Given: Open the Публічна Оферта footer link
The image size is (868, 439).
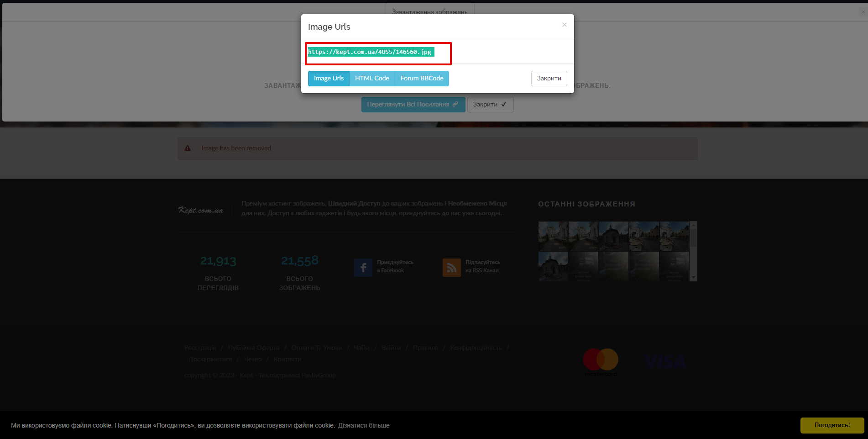Looking at the screenshot, I should 254,348.
